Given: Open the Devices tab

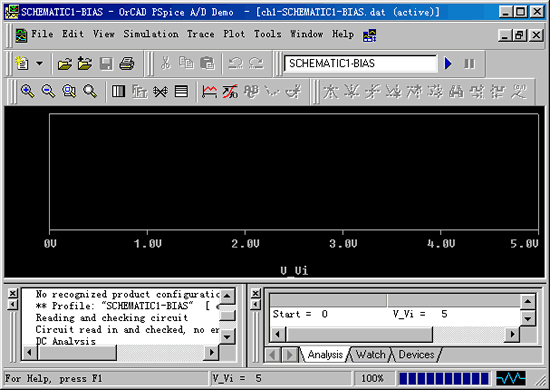Looking at the screenshot, I should (x=416, y=355).
